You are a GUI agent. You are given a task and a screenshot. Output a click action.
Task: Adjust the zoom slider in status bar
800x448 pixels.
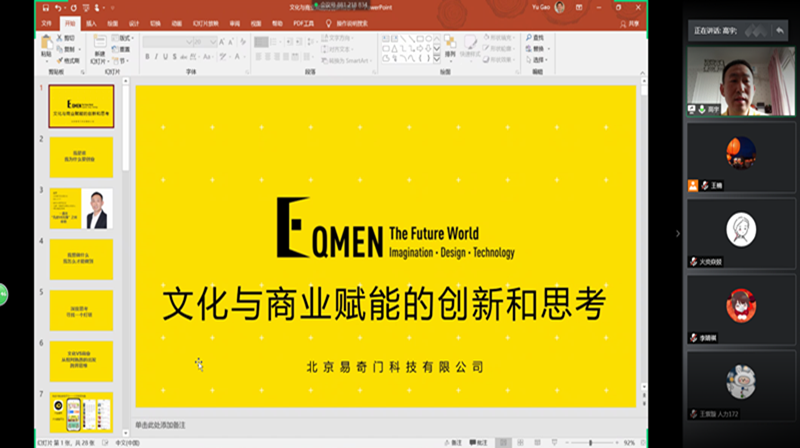tap(590, 442)
